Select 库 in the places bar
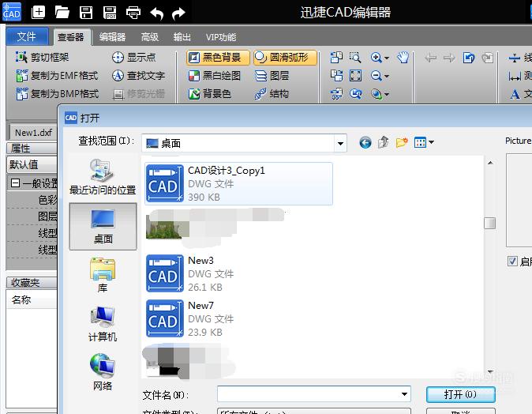Viewport: 532px width, 414px height. click(103, 275)
